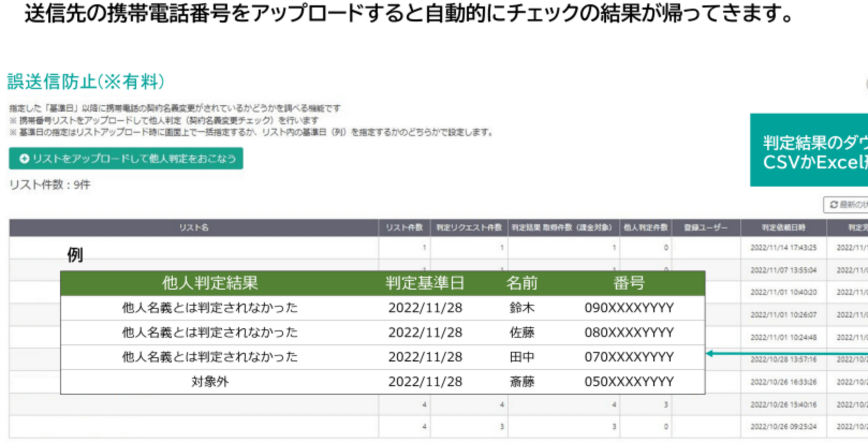Select the name cell 田中
Screen dimensions: 868x443
tap(522, 357)
